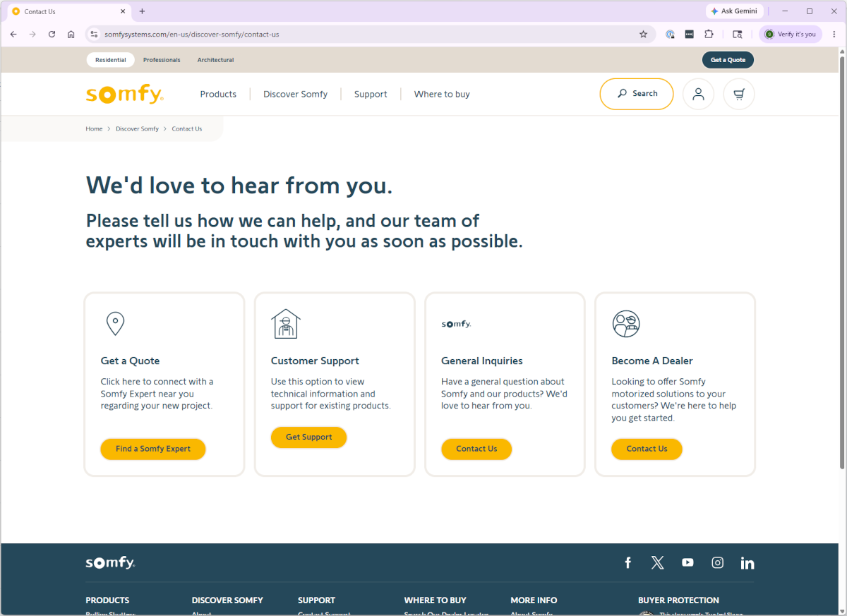Open the YouTube icon in footer

pos(687,562)
